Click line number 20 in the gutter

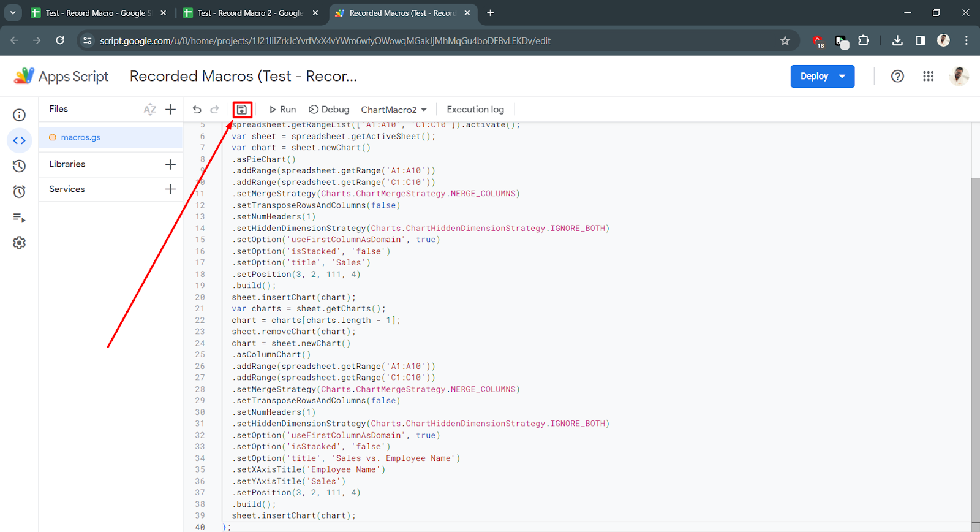tap(200, 297)
